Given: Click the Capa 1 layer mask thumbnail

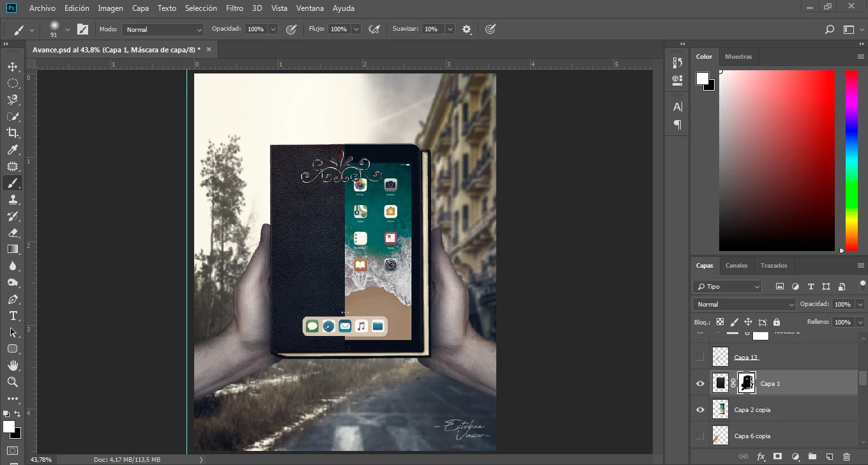Looking at the screenshot, I should (x=746, y=383).
